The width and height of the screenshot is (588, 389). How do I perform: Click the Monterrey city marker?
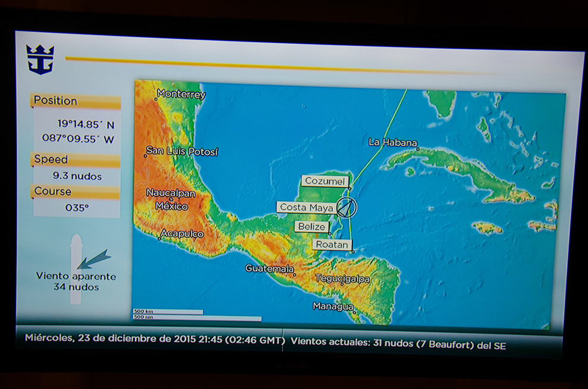[156, 99]
